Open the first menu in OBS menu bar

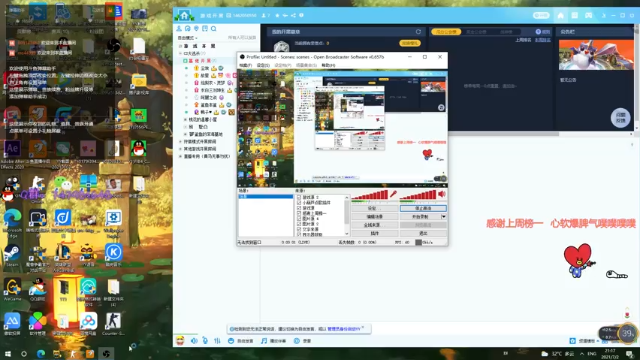click(245, 65)
